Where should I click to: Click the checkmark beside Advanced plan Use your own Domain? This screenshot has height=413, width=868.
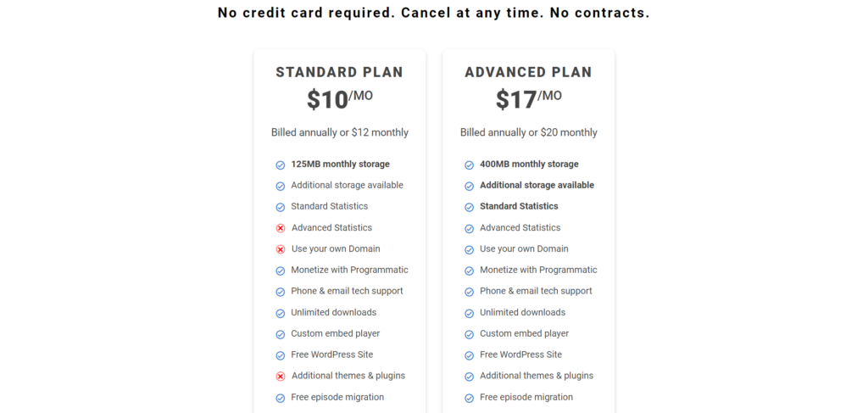tap(469, 249)
